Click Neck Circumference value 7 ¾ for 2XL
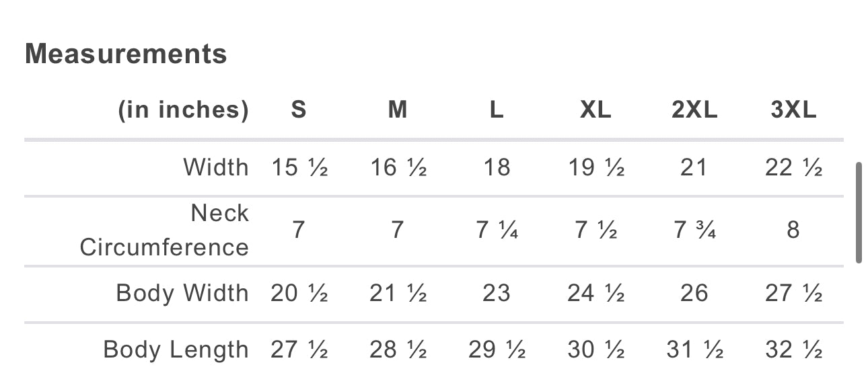The width and height of the screenshot is (868, 375). click(x=694, y=231)
